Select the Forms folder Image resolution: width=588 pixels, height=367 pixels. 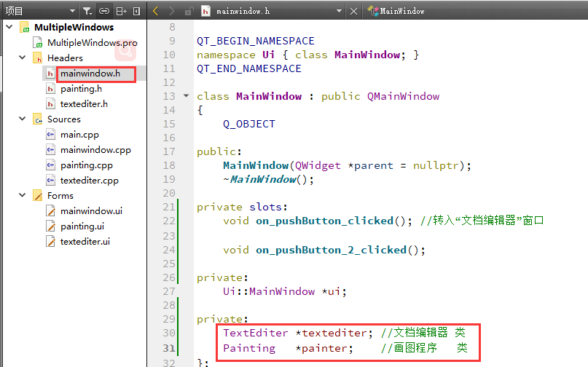60,196
